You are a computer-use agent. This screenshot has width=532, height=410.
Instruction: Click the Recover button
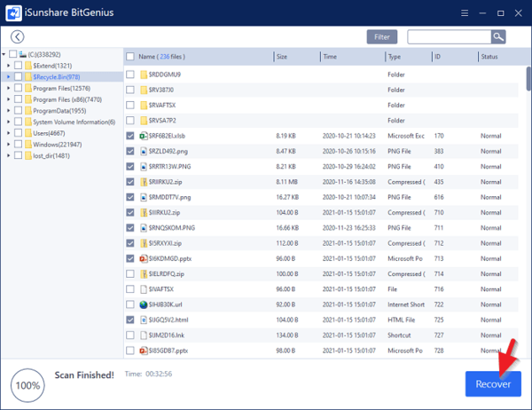[x=493, y=384]
